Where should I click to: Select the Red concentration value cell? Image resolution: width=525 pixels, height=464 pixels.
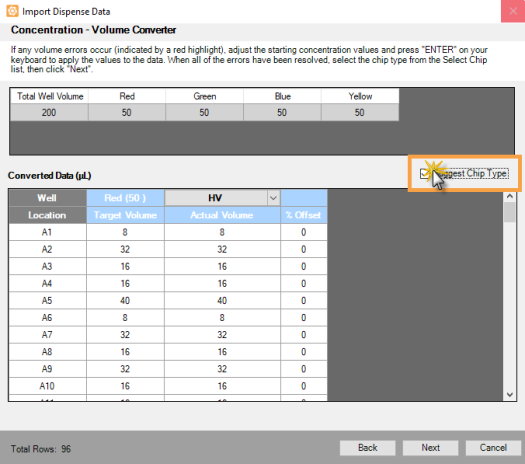point(127,112)
